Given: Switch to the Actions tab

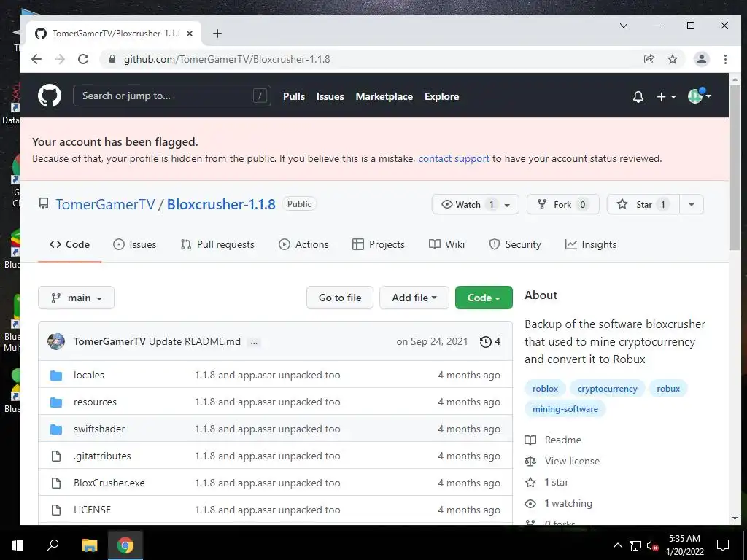Looking at the screenshot, I should tap(304, 244).
